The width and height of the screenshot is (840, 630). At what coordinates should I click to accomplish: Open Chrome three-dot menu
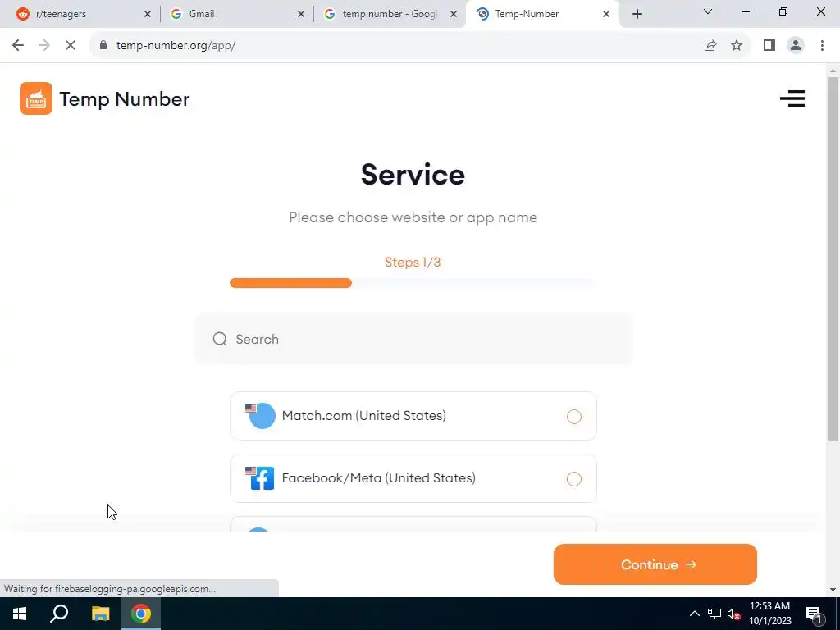[x=822, y=46]
